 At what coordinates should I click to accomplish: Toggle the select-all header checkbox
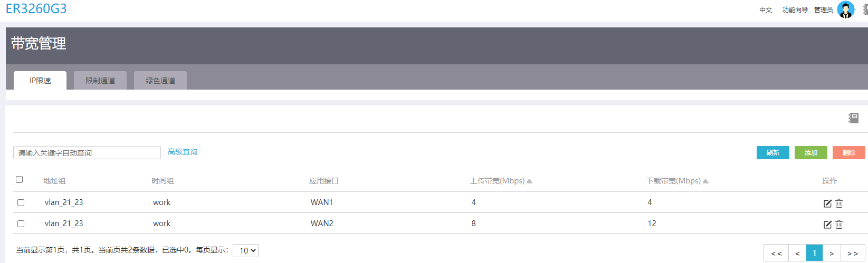pyautogui.click(x=20, y=180)
